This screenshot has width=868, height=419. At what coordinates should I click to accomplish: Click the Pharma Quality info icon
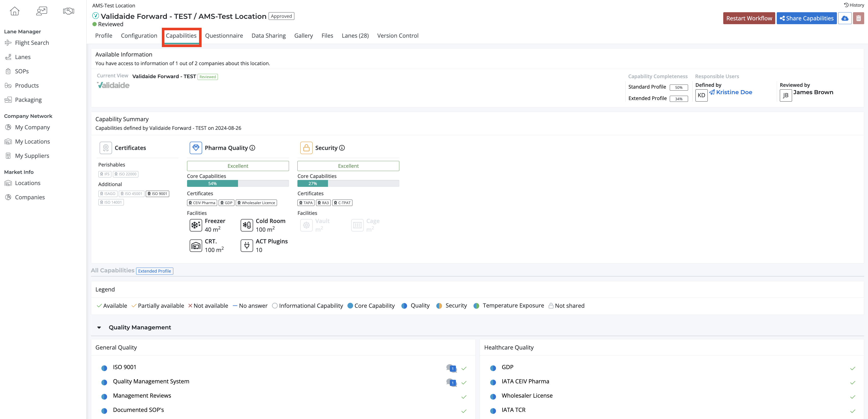click(252, 148)
